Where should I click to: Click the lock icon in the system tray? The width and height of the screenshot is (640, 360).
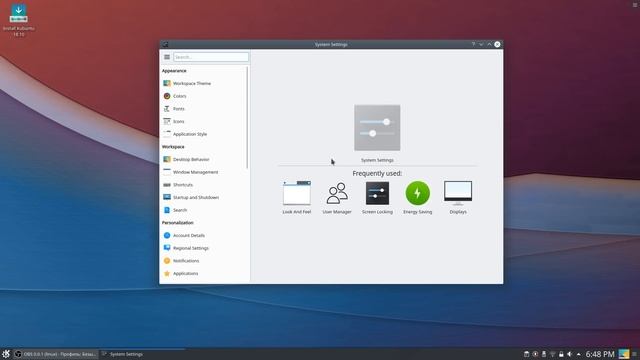tap(561, 354)
